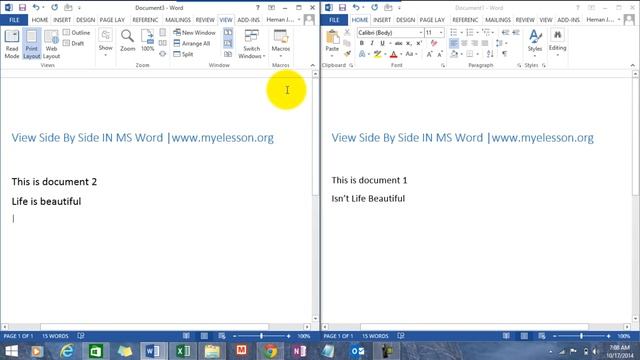The width and height of the screenshot is (640, 360).
Task: Click Reset Window Position icon in Document3
Action: click(228, 54)
